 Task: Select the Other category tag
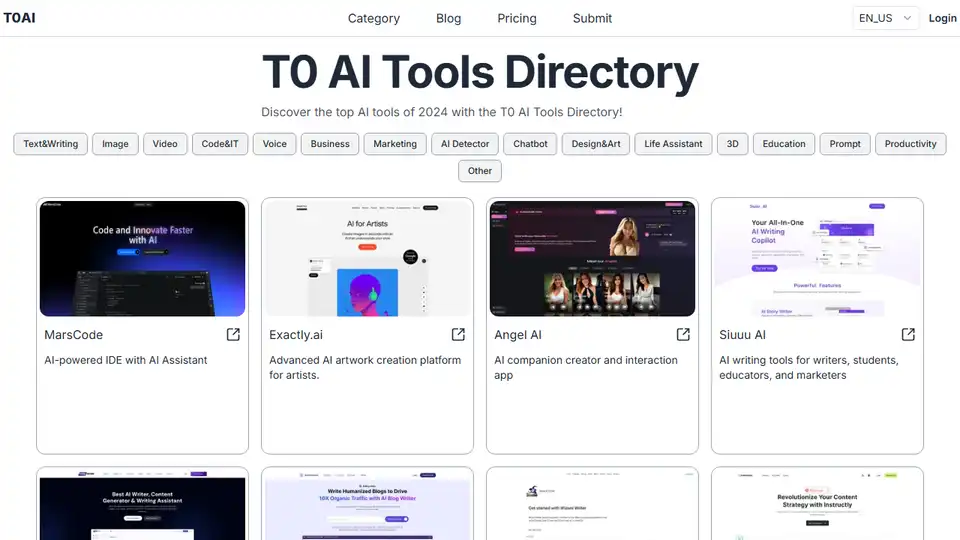(x=479, y=171)
